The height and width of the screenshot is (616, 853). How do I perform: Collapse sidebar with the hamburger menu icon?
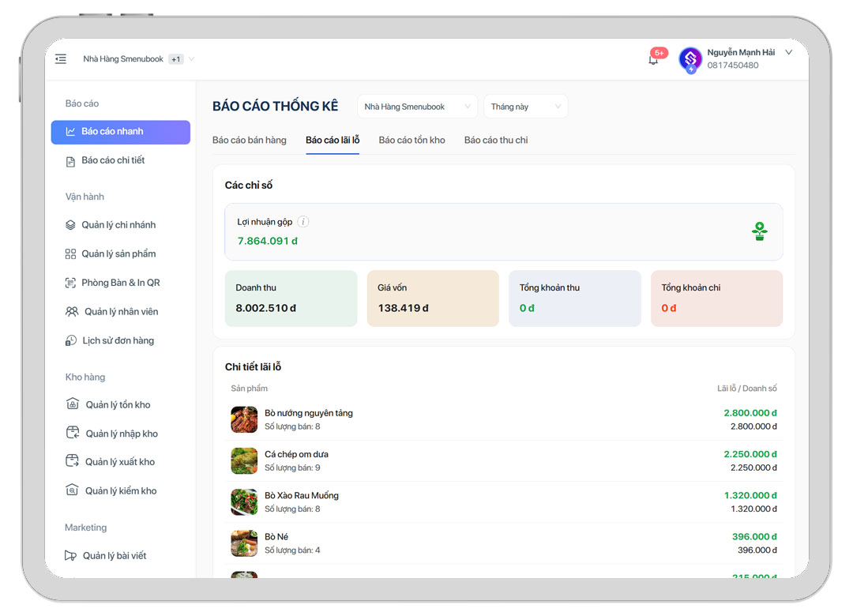[61, 58]
